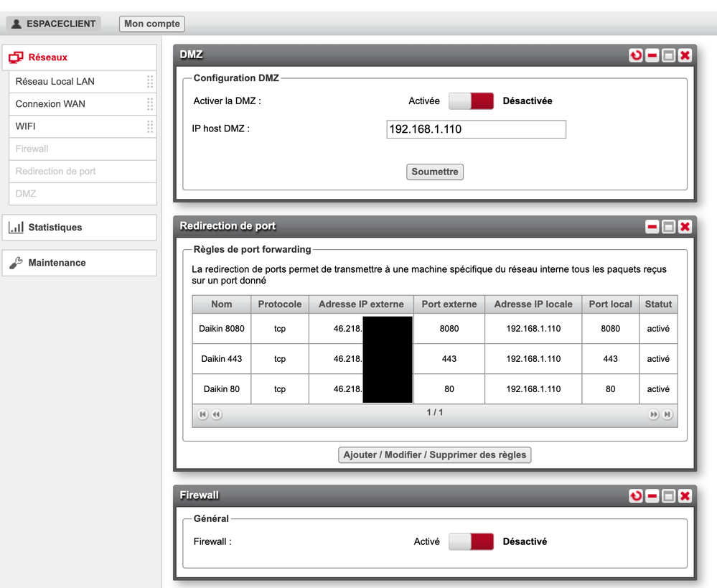This screenshot has height=588, width=717.
Task: Go to previous page of port rules
Action: (x=217, y=415)
